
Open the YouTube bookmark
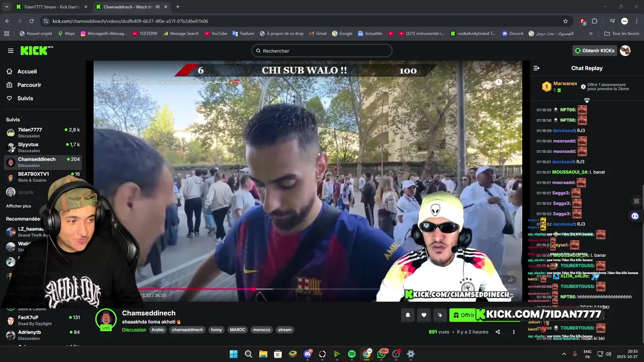tap(216, 34)
